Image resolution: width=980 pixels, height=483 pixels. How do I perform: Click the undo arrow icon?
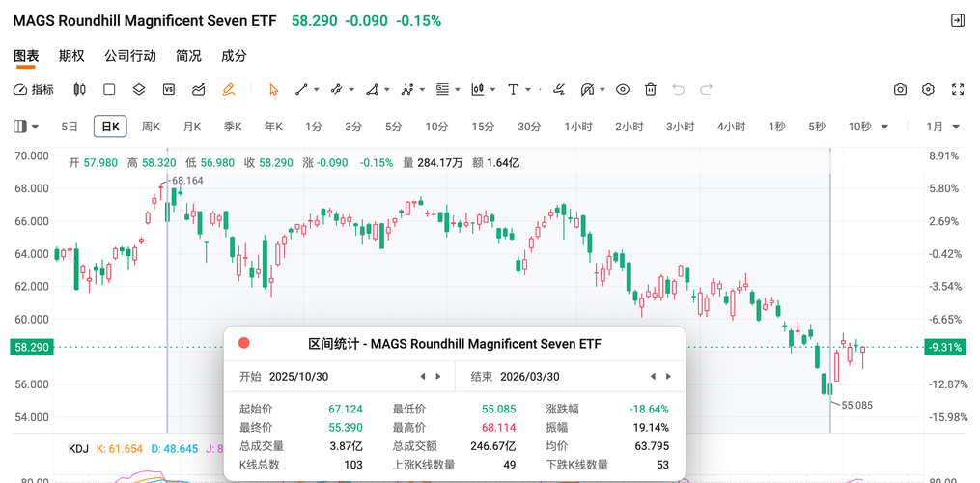click(678, 89)
